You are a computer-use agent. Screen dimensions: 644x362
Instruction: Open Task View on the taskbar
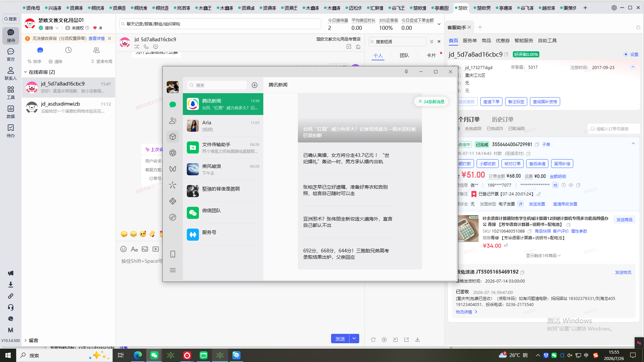click(x=121, y=355)
